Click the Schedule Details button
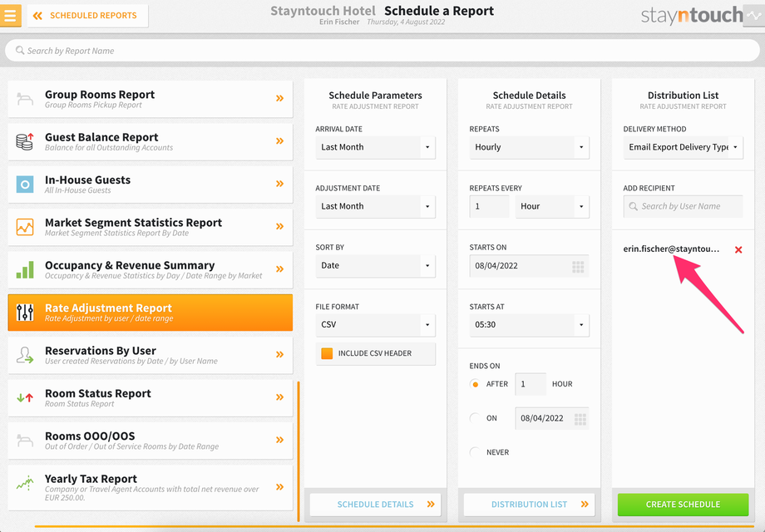 [375, 505]
